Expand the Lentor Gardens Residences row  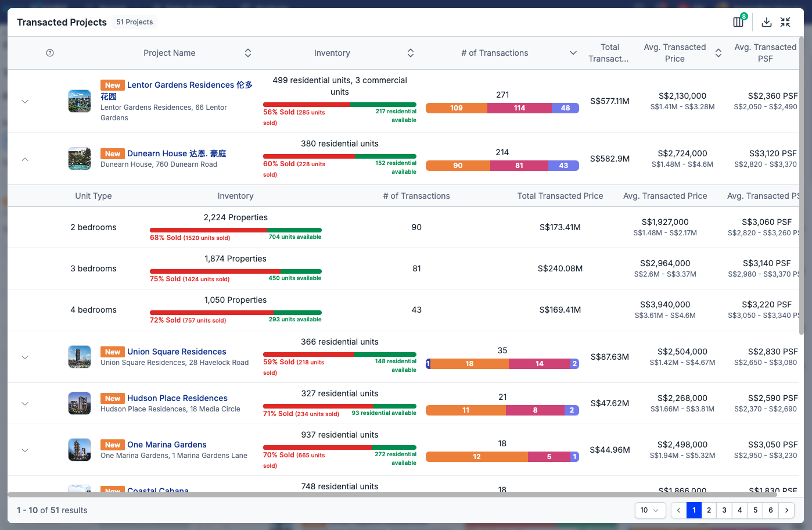pos(25,101)
